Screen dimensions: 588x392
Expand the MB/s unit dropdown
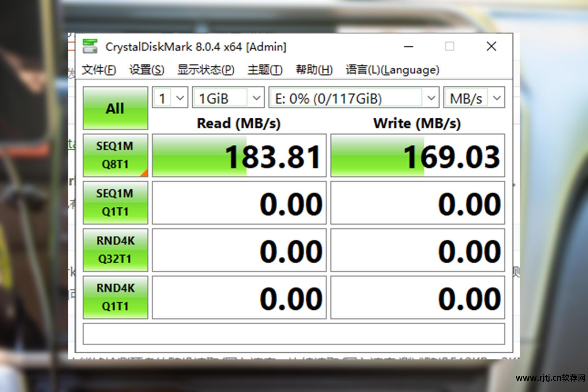[x=474, y=98]
